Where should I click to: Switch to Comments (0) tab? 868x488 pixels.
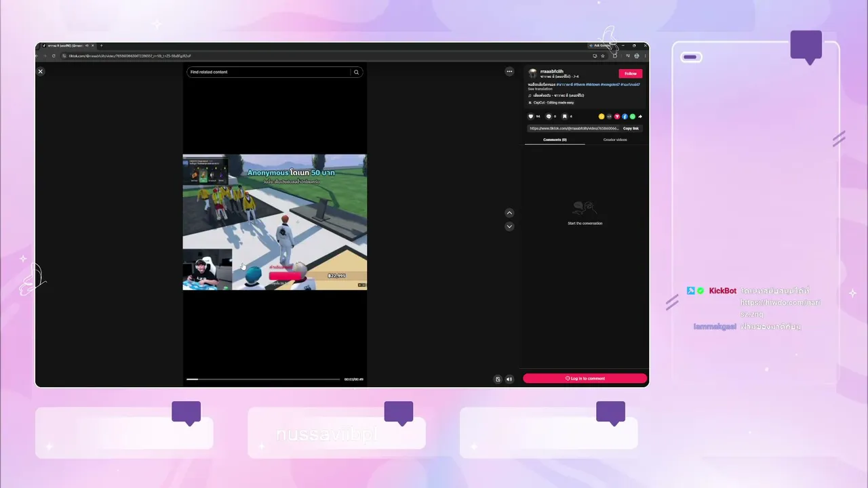point(555,140)
